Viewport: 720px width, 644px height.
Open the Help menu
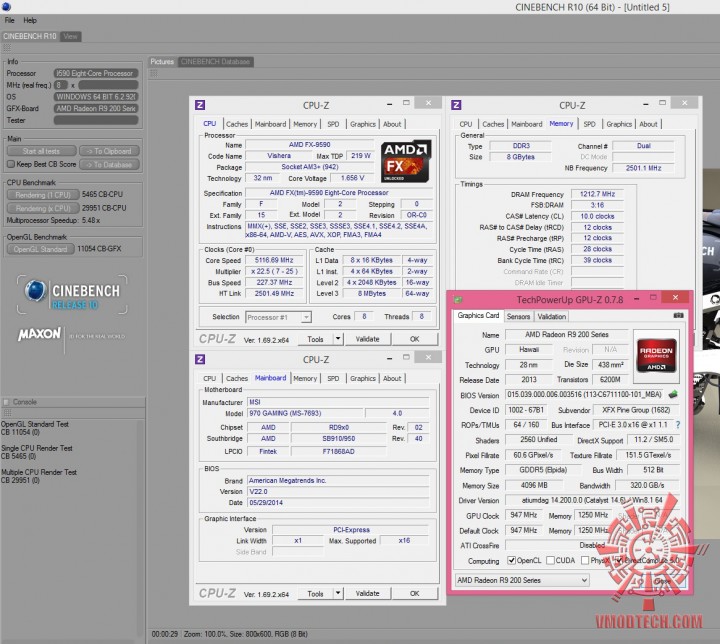coord(30,20)
